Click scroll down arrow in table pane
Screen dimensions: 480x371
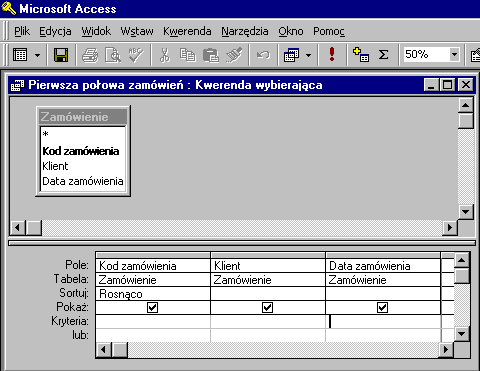(466, 211)
